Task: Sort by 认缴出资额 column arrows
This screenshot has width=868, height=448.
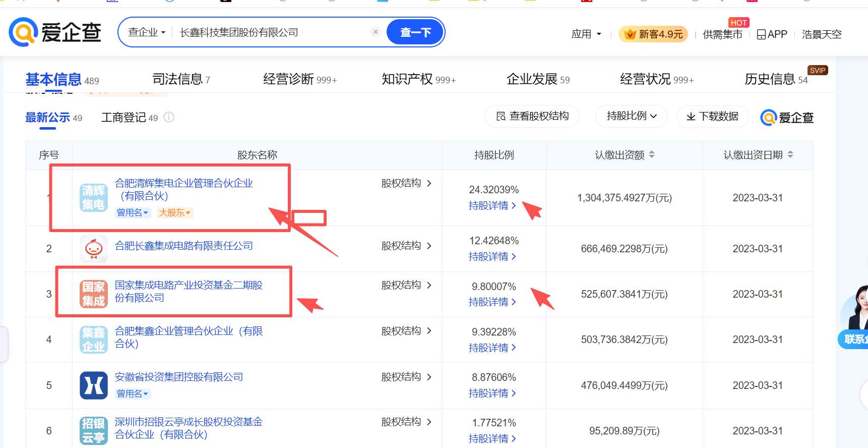Action: click(652, 154)
